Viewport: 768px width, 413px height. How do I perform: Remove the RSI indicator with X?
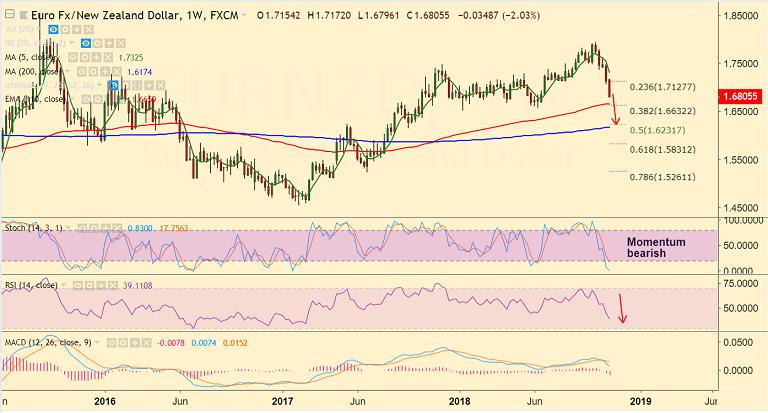pos(113,285)
